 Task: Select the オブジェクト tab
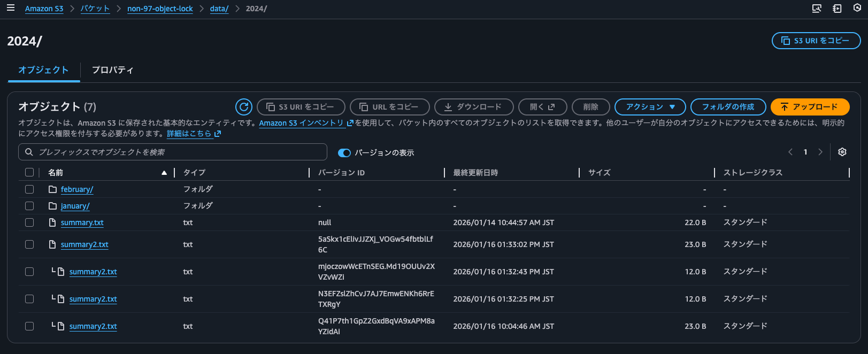(x=43, y=70)
